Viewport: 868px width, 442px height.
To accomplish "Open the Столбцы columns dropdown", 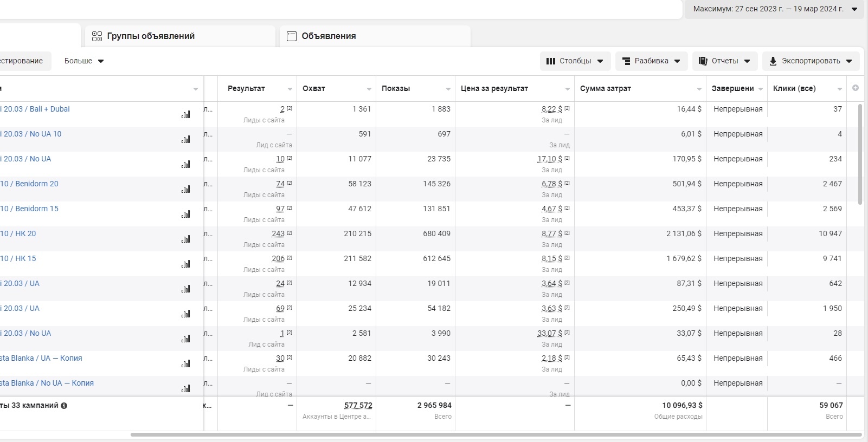I will tap(575, 61).
